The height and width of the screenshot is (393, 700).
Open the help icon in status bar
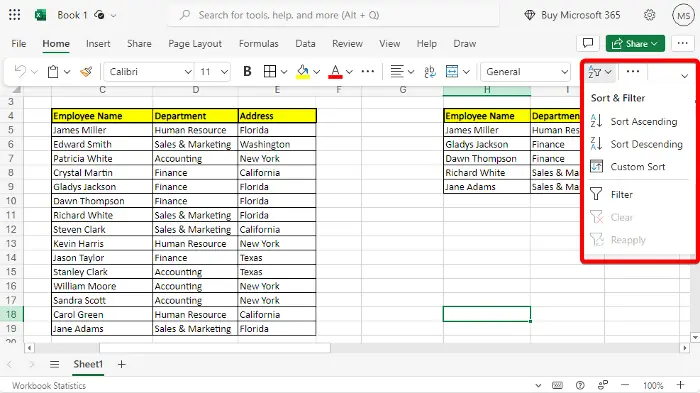coord(580,385)
